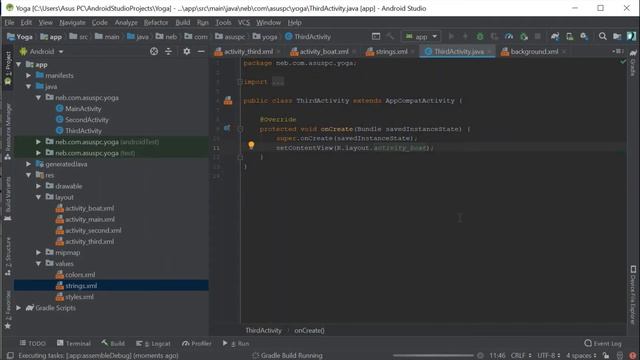Open the Logcat tool window
This screenshot has width=640, height=360.
[153, 344]
